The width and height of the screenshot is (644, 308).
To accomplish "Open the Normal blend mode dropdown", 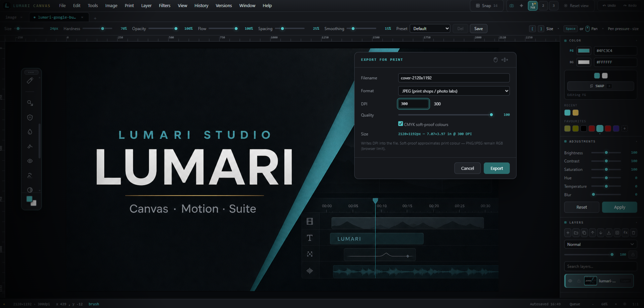I will pyautogui.click(x=600, y=244).
